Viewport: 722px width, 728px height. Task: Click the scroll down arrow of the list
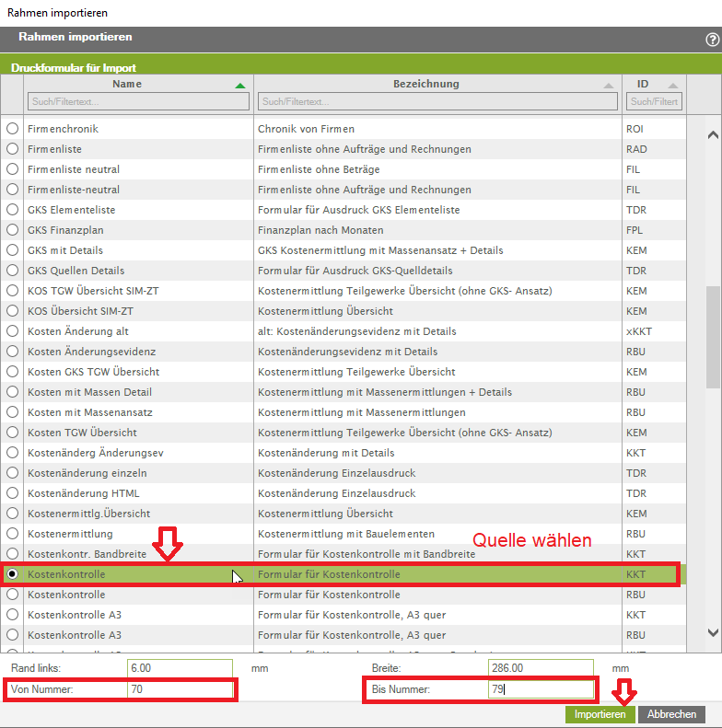point(712,632)
